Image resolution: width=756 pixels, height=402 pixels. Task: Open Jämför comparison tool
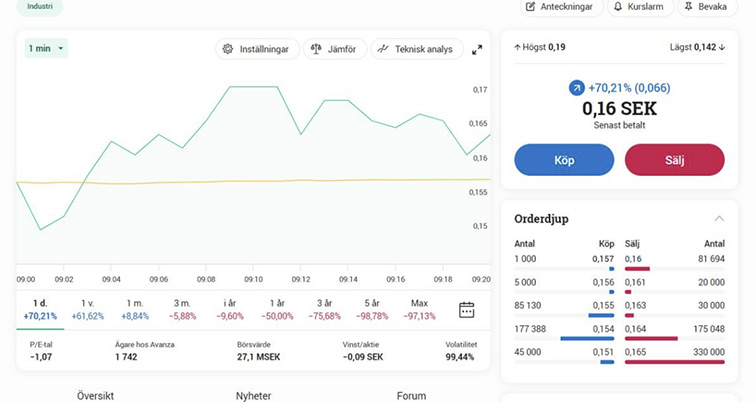pyautogui.click(x=334, y=49)
